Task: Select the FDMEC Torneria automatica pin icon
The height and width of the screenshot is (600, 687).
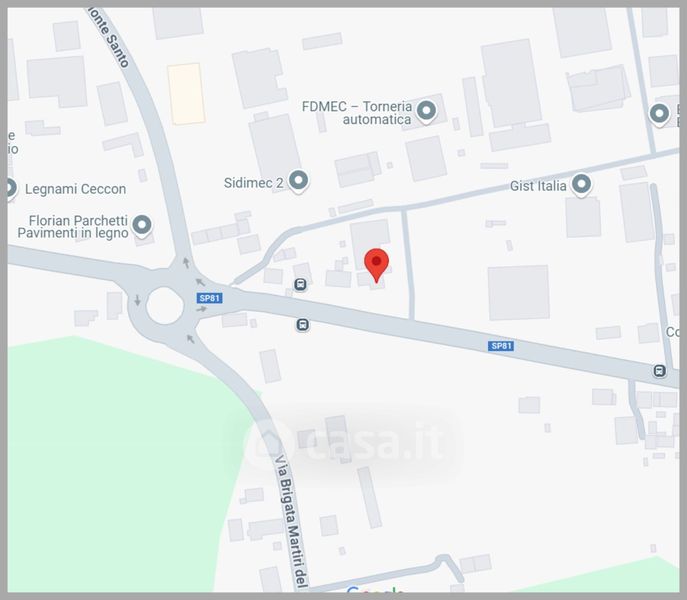Action: 426,111
